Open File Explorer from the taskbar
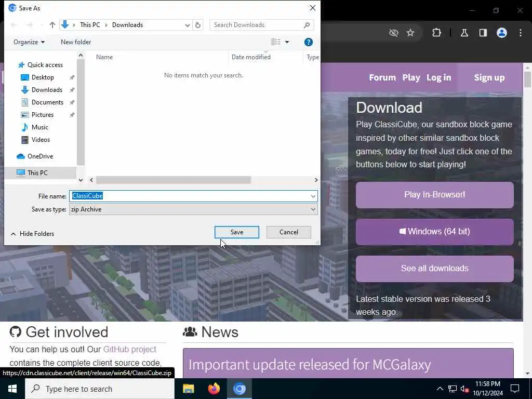This screenshot has height=399, width=532. [188, 389]
